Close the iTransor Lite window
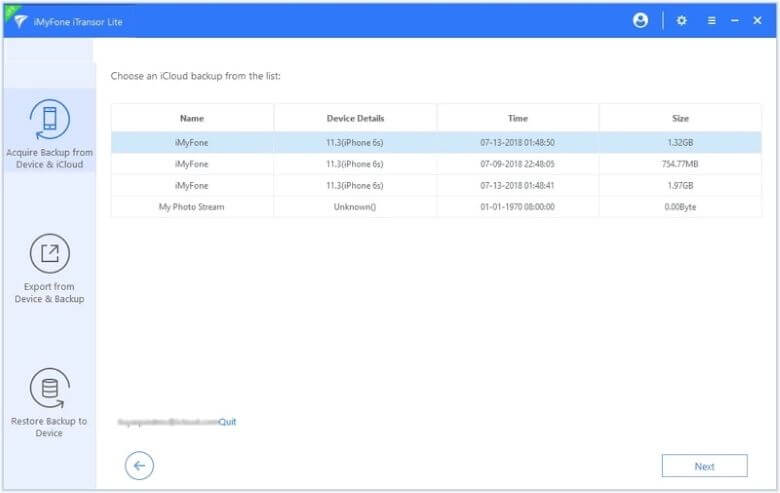This screenshot has height=493, width=780. [757, 20]
